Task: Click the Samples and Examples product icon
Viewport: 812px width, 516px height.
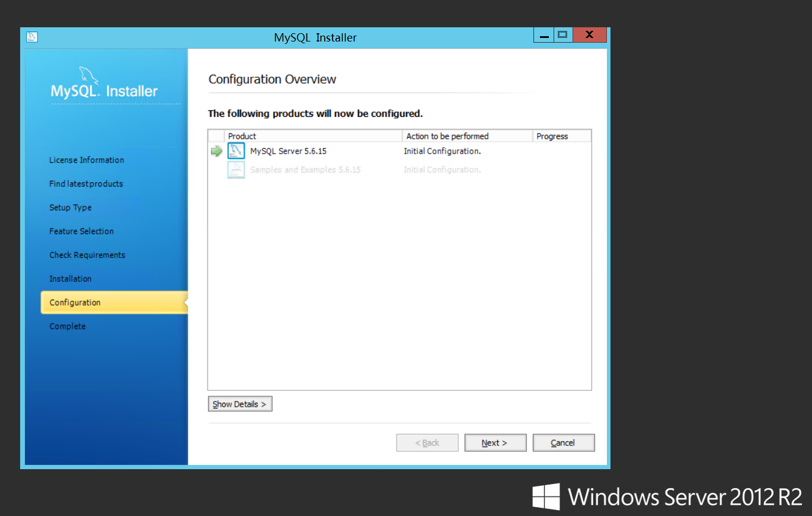Action: (236, 170)
